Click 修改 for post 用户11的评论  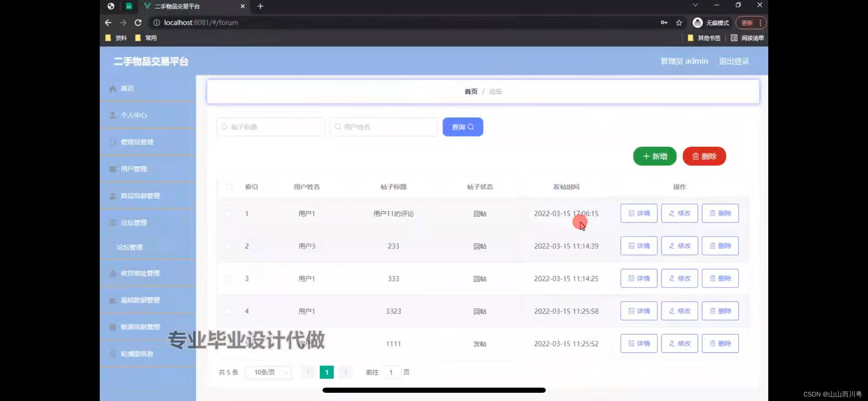[x=679, y=213]
